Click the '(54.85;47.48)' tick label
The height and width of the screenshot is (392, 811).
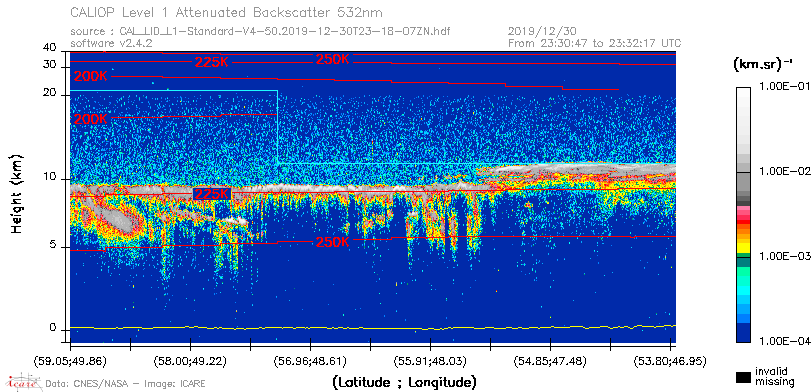[x=550, y=360]
